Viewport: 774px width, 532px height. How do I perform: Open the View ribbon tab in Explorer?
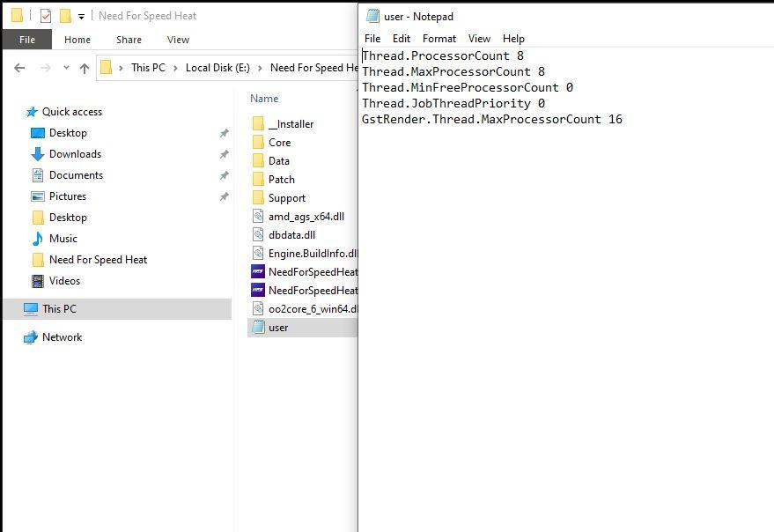point(178,40)
